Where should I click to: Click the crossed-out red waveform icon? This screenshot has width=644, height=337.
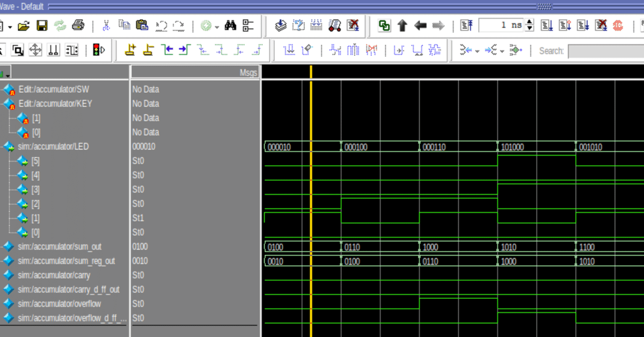point(371,50)
